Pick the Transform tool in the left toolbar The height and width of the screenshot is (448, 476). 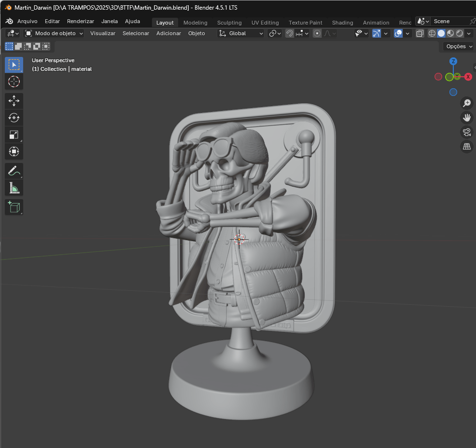pos(14,151)
